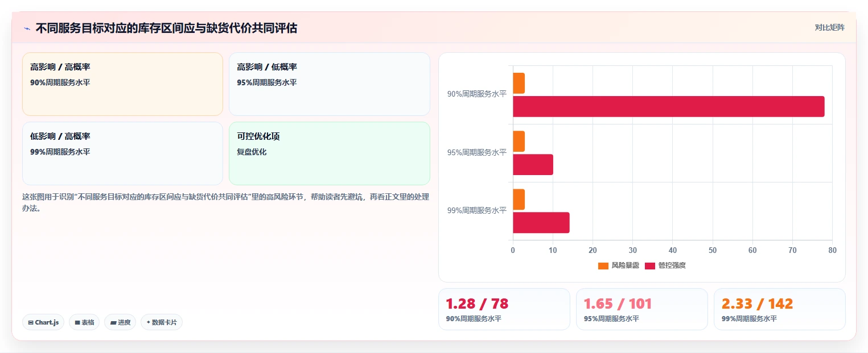Select the 高影响 / 低概率 card
The image size is (868, 353).
[x=329, y=84]
